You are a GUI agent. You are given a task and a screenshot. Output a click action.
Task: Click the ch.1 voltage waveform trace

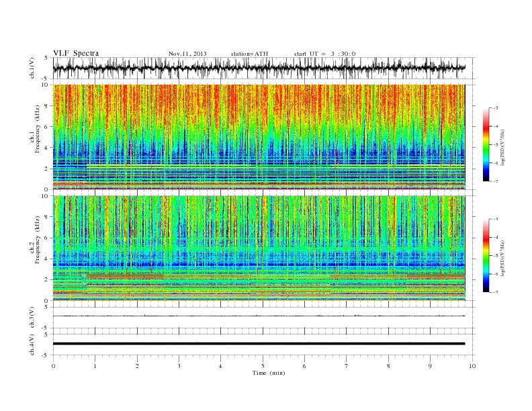click(259, 68)
